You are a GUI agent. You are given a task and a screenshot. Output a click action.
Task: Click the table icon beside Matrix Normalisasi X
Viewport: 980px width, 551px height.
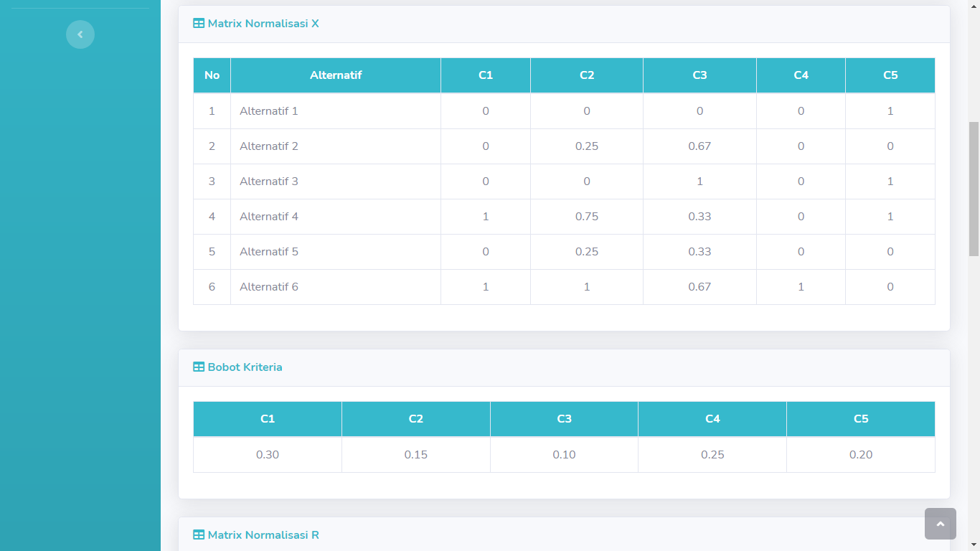pyautogui.click(x=199, y=24)
